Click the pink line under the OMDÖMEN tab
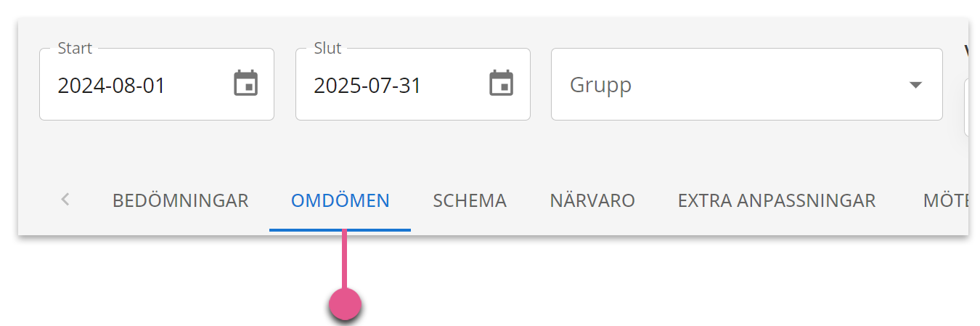 point(345,259)
